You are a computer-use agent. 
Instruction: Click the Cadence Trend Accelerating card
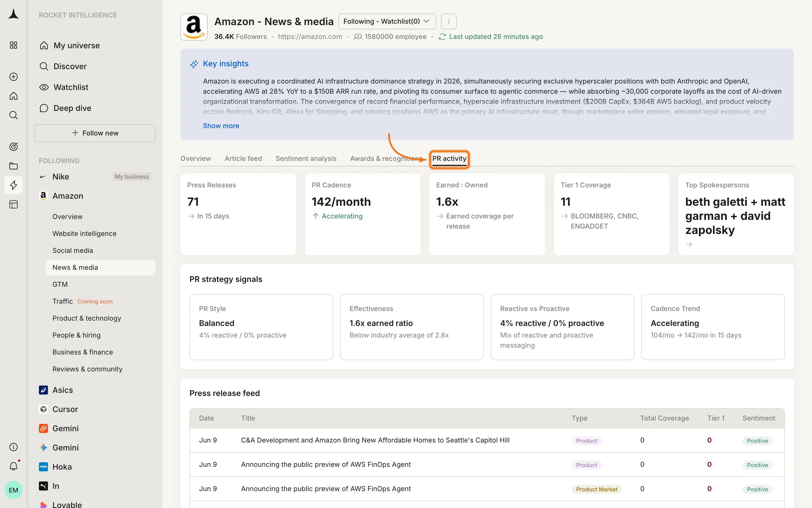click(713, 327)
